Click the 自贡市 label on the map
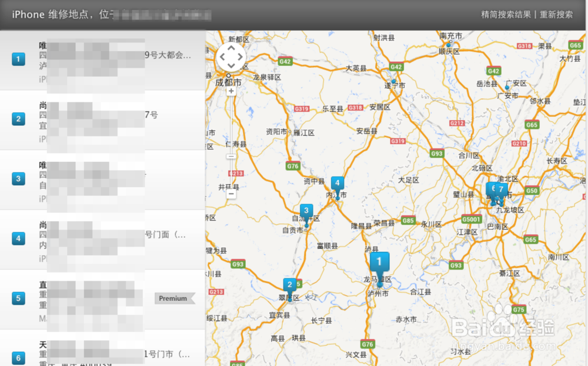588x366 pixels. click(292, 229)
